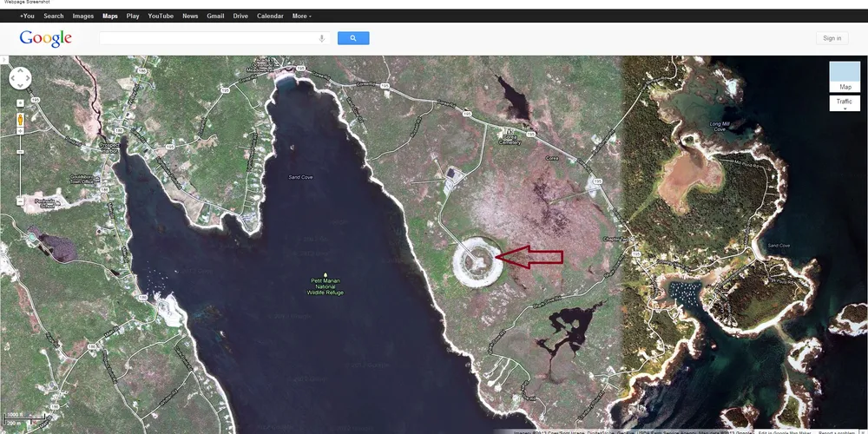
Task: Open Play in the Google top bar
Action: pyautogui.click(x=133, y=16)
